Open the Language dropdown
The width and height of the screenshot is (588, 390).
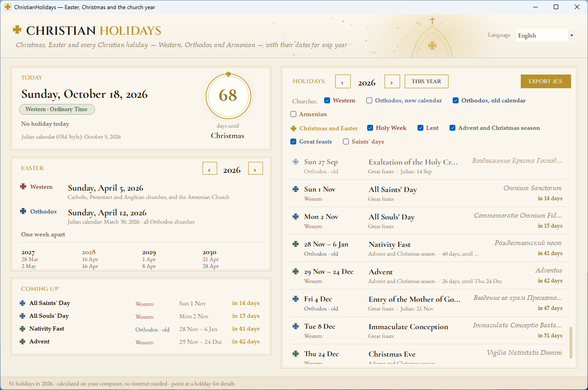(546, 35)
